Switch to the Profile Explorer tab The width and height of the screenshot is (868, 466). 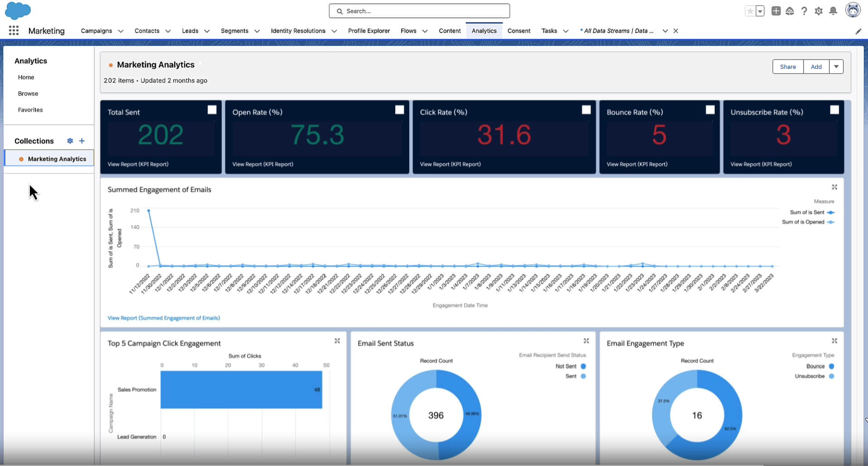[x=369, y=31]
